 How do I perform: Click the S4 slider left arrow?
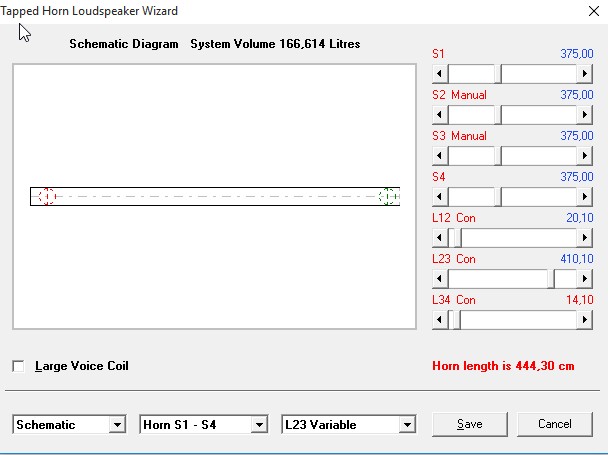440,197
